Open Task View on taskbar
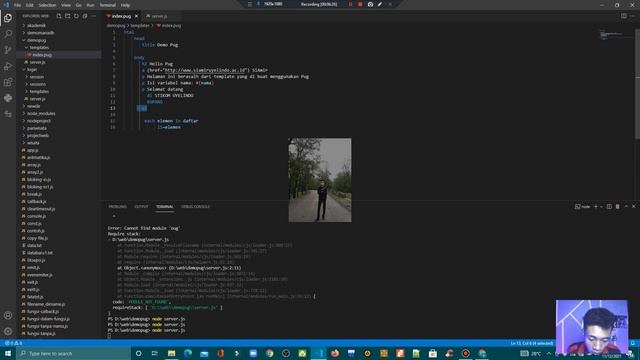The width and height of the screenshot is (640, 360). (x=155, y=353)
